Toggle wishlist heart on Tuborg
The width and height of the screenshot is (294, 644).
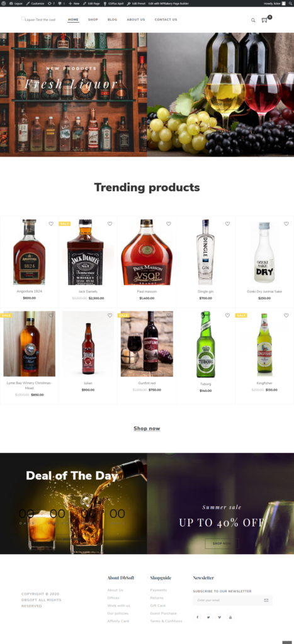[227, 316]
